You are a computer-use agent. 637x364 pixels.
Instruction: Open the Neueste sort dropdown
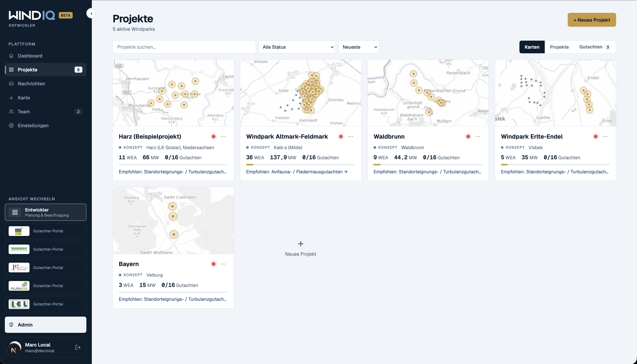point(359,47)
